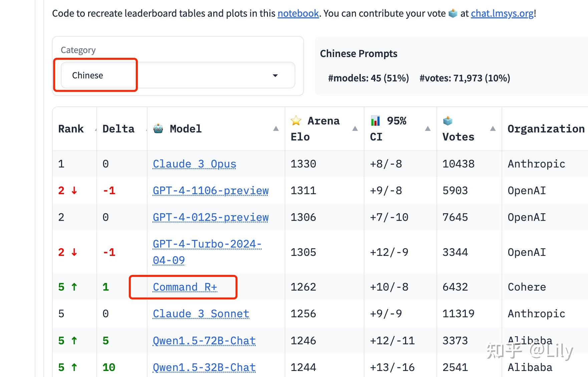Click the bar chart icon beside 95% CI

(x=375, y=121)
